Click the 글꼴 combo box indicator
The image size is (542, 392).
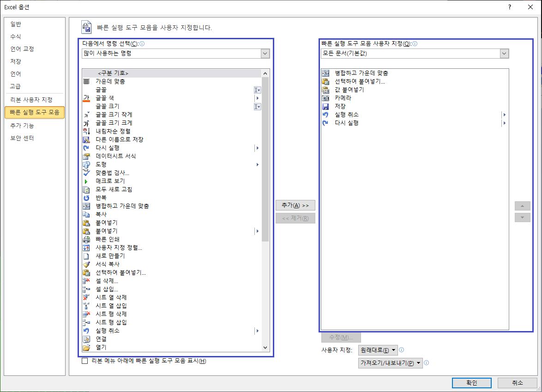[257, 90]
